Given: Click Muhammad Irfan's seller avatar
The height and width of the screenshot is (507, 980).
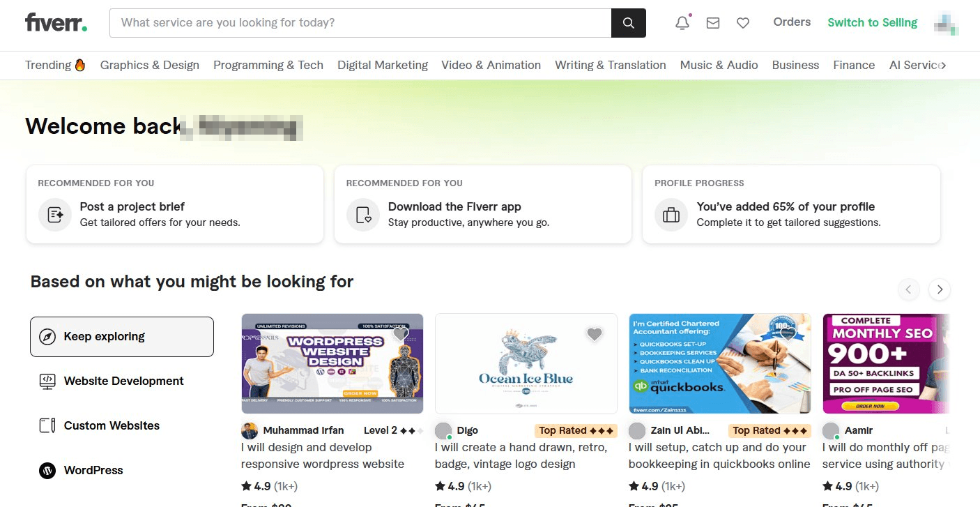Looking at the screenshot, I should tap(250, 430).
